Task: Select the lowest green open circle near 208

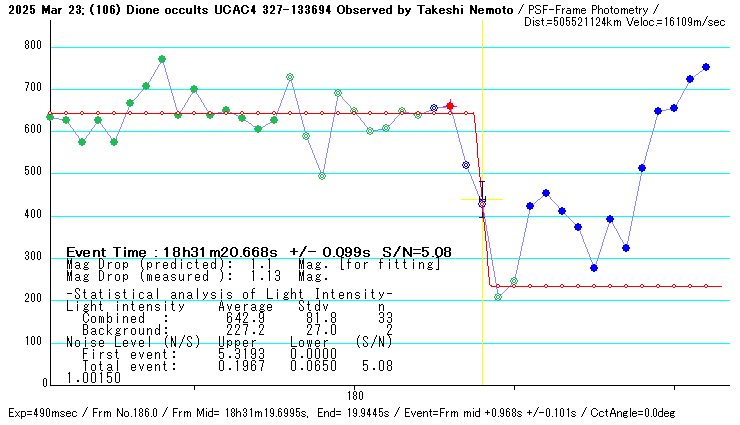Action: point(498,297)
